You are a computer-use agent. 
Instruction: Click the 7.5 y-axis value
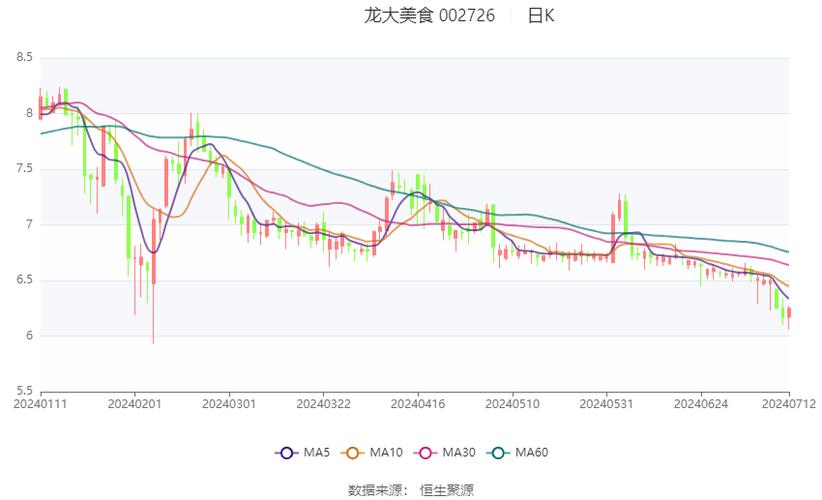point(25,169)
